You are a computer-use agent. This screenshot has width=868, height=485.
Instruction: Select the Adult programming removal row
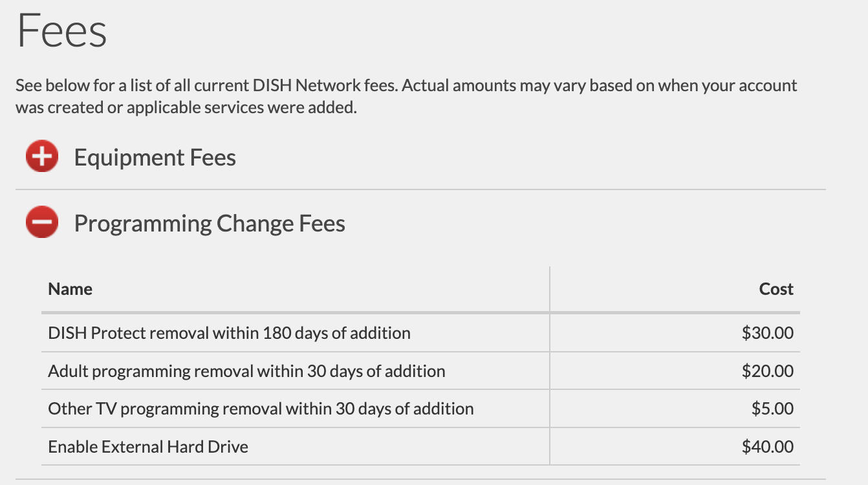(420, 371)
